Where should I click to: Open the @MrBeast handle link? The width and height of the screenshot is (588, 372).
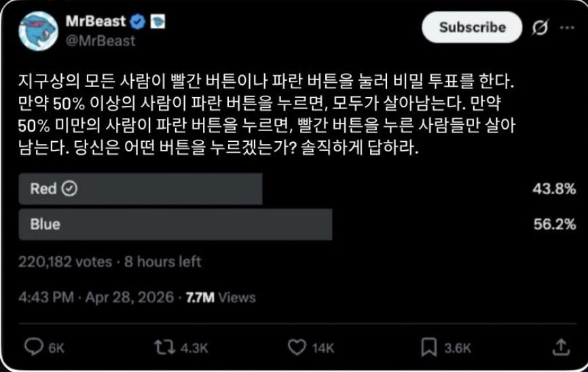tap(100, 41)
